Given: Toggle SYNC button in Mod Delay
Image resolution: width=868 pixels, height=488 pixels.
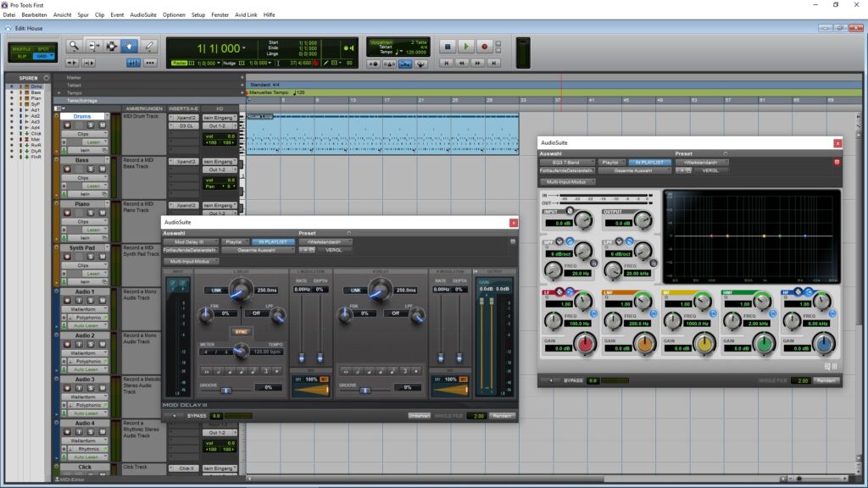Looking at the screenshot, I should coord(241,332).
